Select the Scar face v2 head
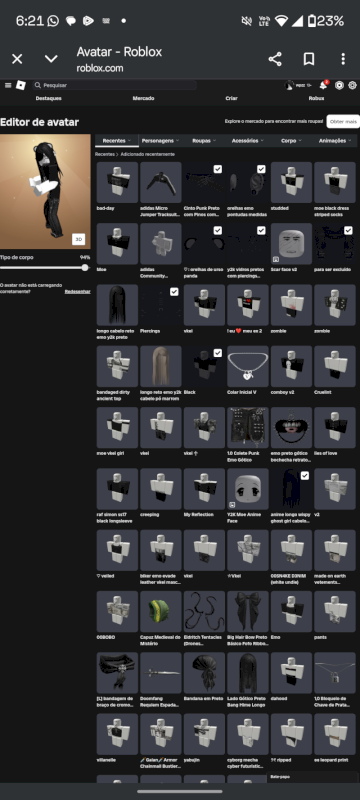Screen dimensions: 360x800 click(x=291, y=244)
